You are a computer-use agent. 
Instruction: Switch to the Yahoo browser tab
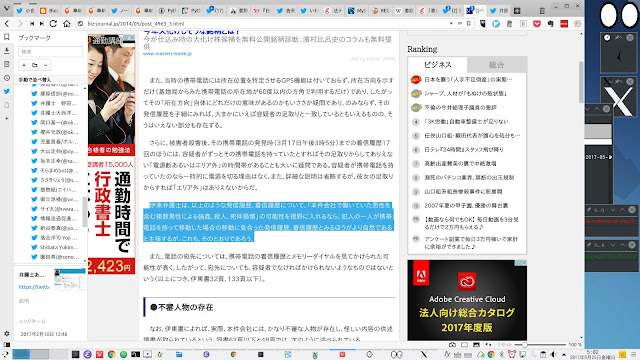(262, 11)
